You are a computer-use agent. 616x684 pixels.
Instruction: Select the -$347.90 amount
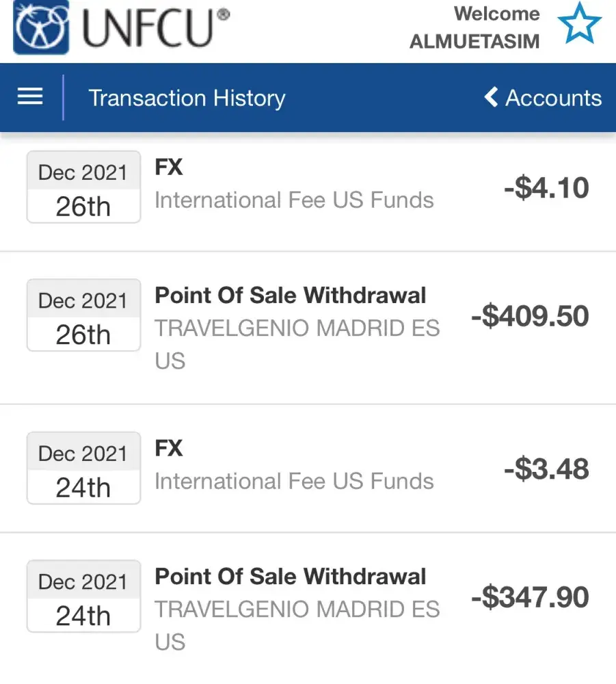pyautogui.click(x=530, y=598)
